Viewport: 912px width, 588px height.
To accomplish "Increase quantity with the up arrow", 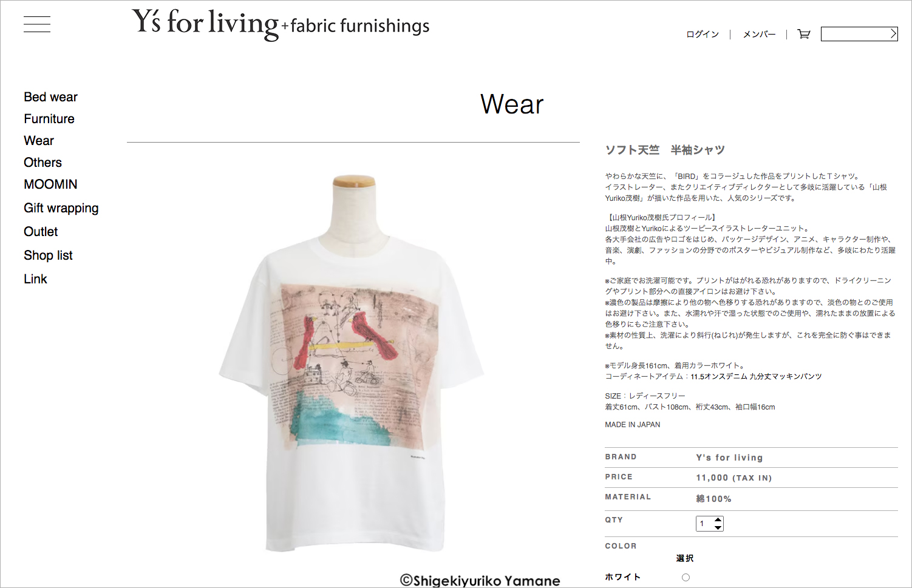I will 718,519.
